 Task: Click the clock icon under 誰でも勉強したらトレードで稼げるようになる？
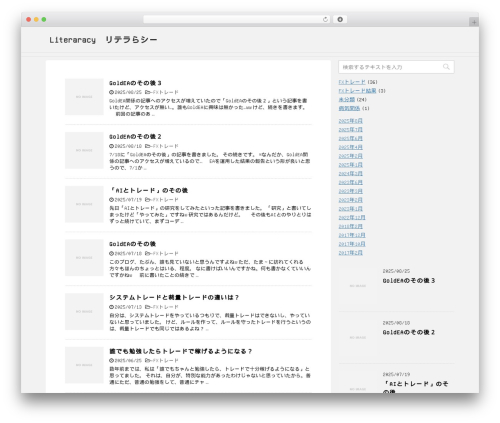(x=111, y=361)
